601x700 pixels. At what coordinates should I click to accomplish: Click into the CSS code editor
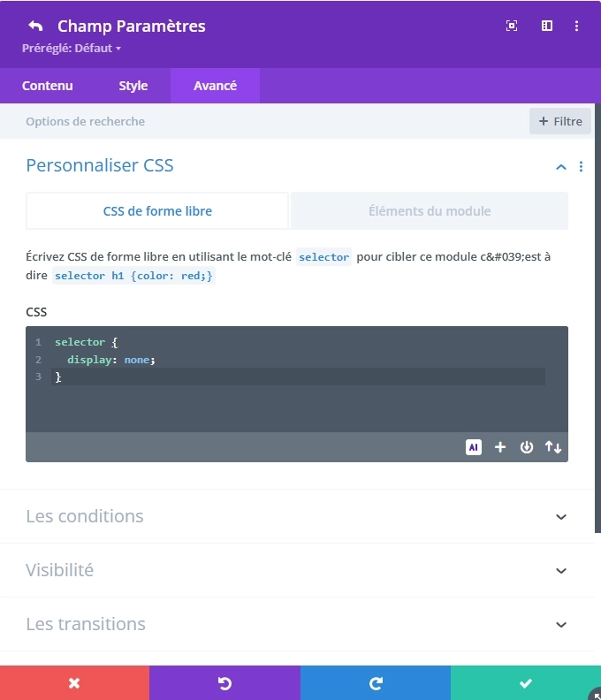point(297,379)
